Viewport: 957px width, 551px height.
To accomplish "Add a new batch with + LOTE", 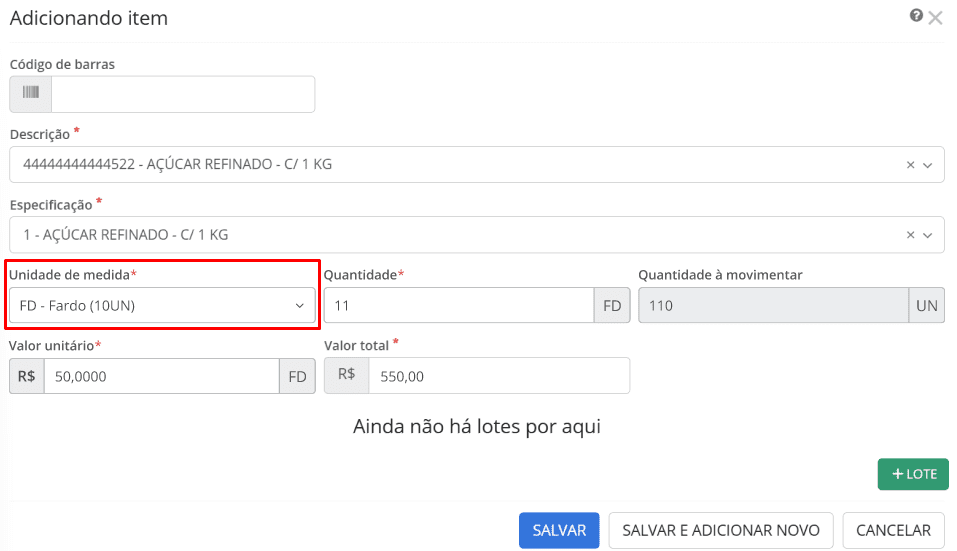I will pyautogui.click(x=913, y=474).
